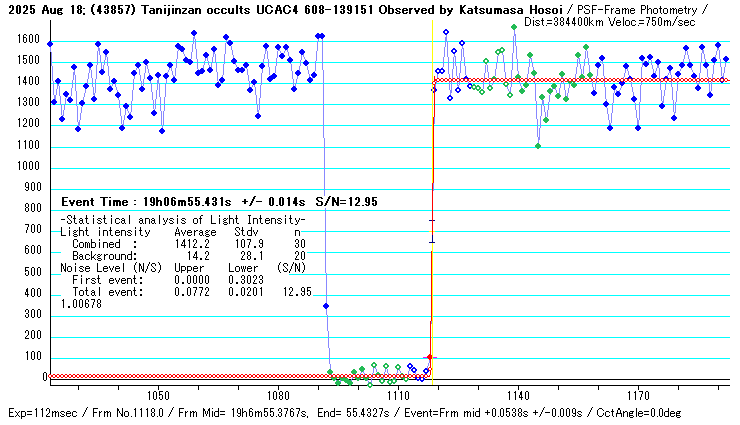The width and height of the screenshot is (740, 425).
Task: Click the 1170 x-axis frame label
Action: (638, 397)
